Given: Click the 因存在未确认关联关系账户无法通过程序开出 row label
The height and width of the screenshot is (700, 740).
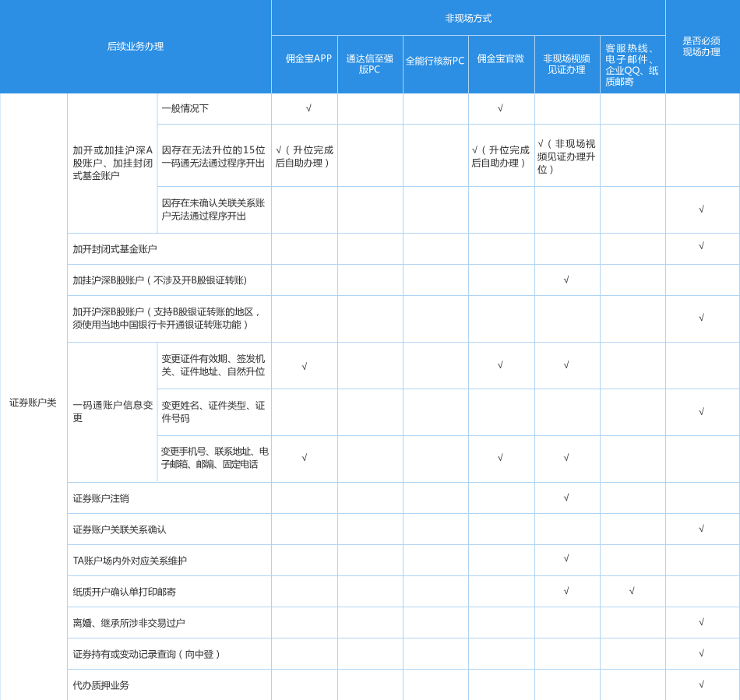Looking at the screenshot, I should point(214,209).
